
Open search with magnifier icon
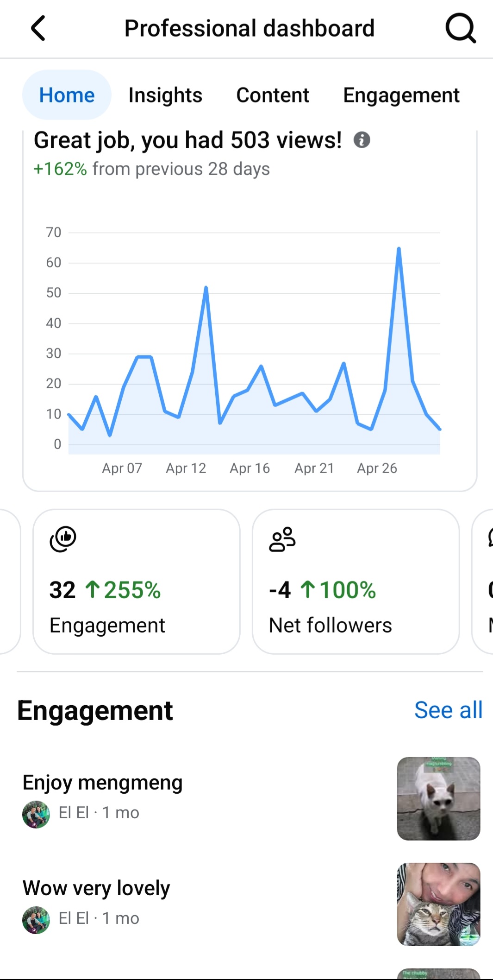[x=460, y=28]
